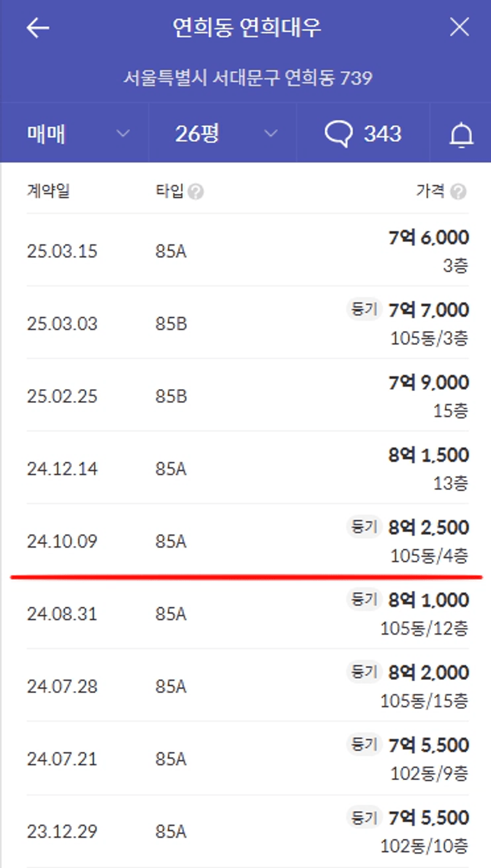Click 등기 badge on 8억 2,000 row

point(363,672)
